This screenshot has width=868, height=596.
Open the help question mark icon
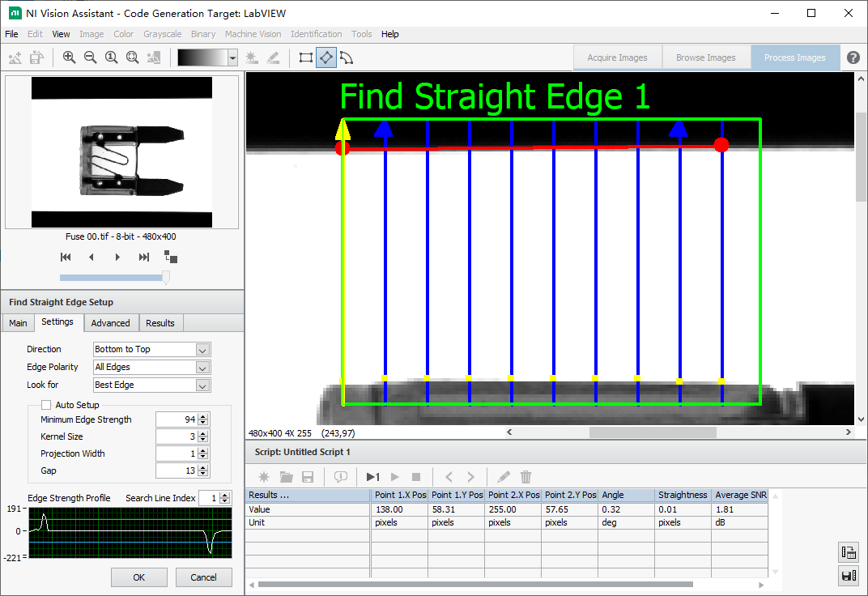coord(853,57)
